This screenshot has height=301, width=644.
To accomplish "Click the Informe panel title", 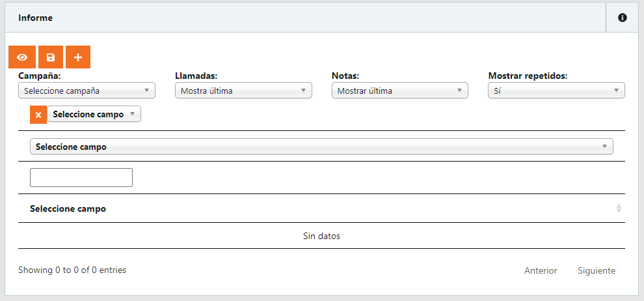I will click(x=35, y=18).
